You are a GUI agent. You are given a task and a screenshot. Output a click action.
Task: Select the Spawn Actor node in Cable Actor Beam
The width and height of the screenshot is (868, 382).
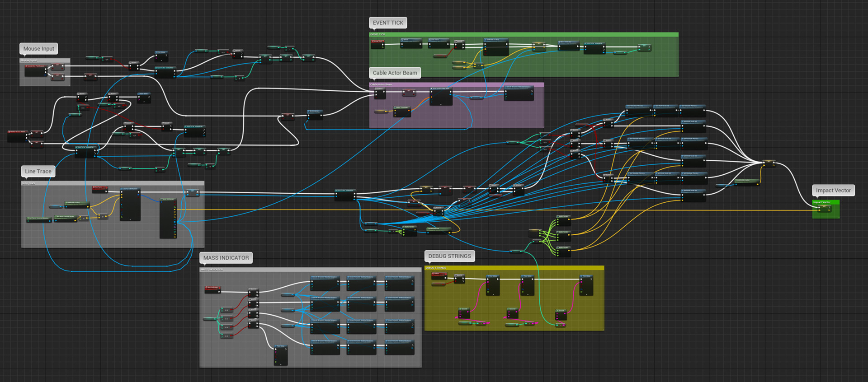tap(441, 96)
